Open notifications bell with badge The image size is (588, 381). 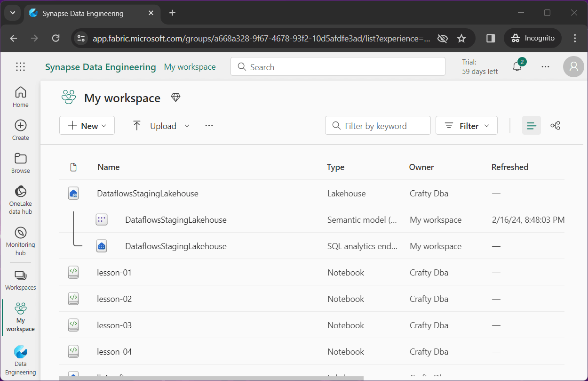517,67
